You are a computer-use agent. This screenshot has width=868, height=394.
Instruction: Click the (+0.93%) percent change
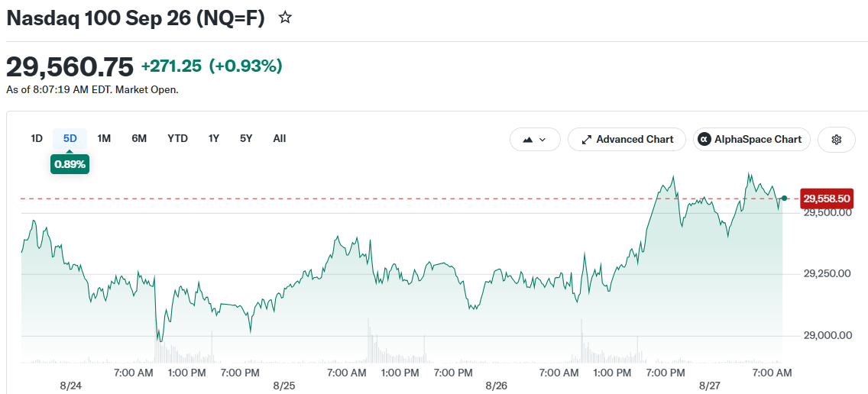pyautogui.click(x=246, y=66)
